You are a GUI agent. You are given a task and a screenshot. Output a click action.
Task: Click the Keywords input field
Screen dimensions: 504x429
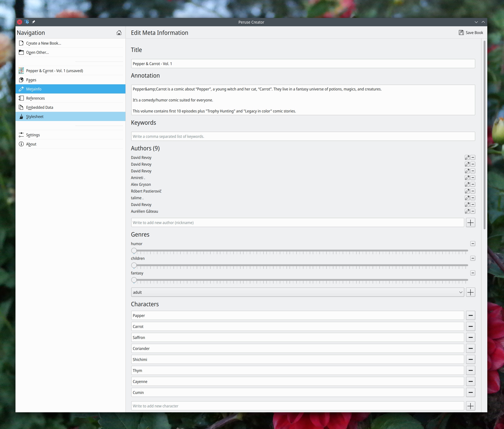click(303, 136)
